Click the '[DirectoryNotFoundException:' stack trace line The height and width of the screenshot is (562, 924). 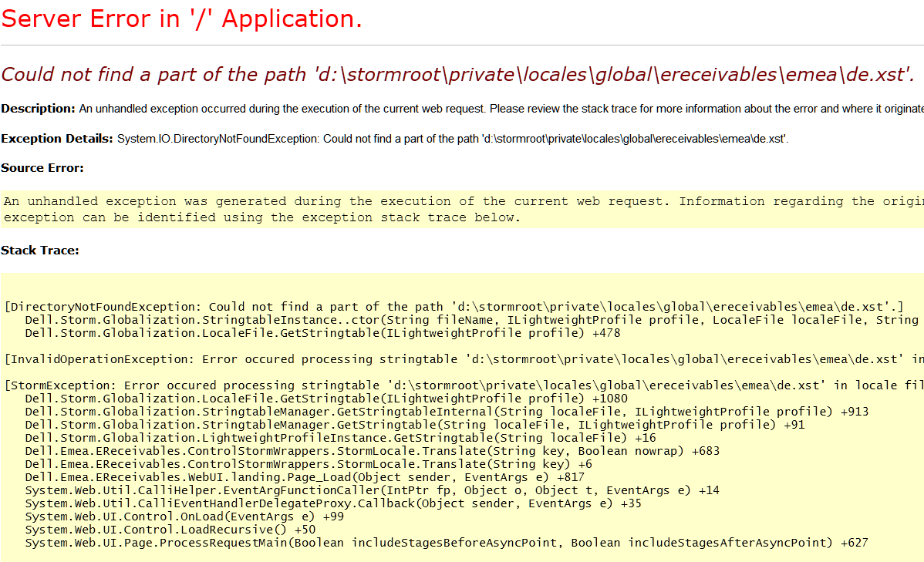[454, 307]
